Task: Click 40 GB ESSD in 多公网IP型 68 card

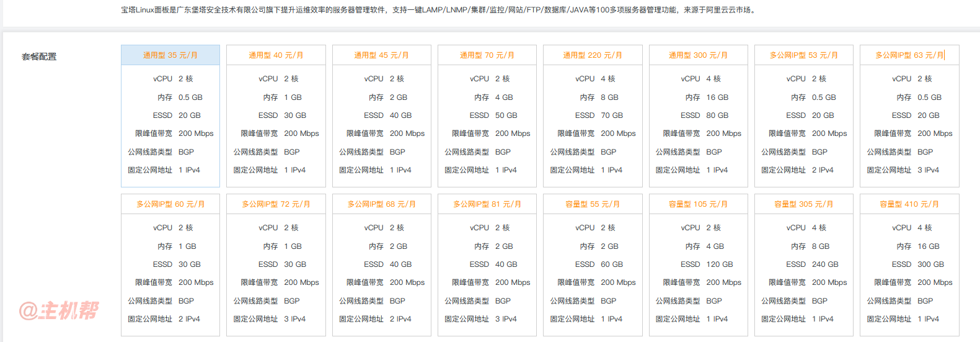Action: (401, 264)
